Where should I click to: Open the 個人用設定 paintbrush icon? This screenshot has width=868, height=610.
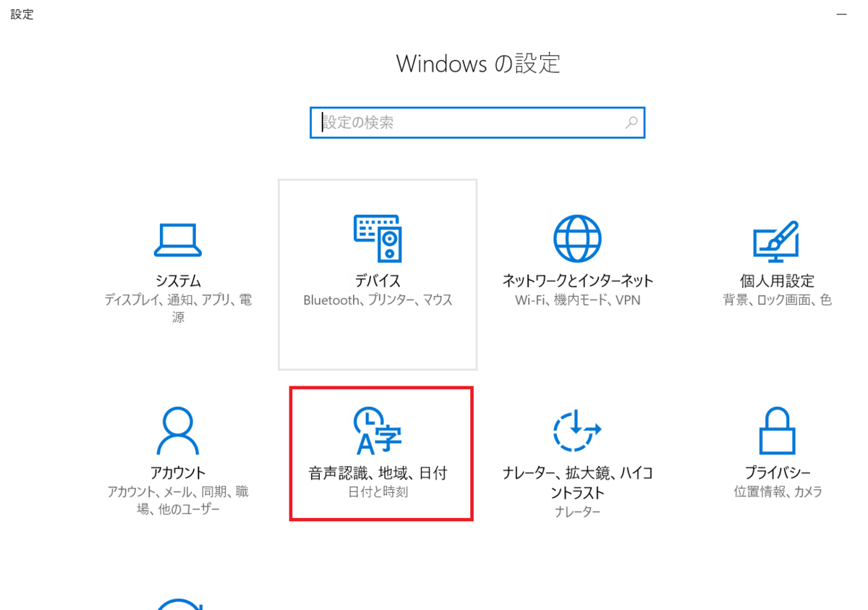[778, 242]
